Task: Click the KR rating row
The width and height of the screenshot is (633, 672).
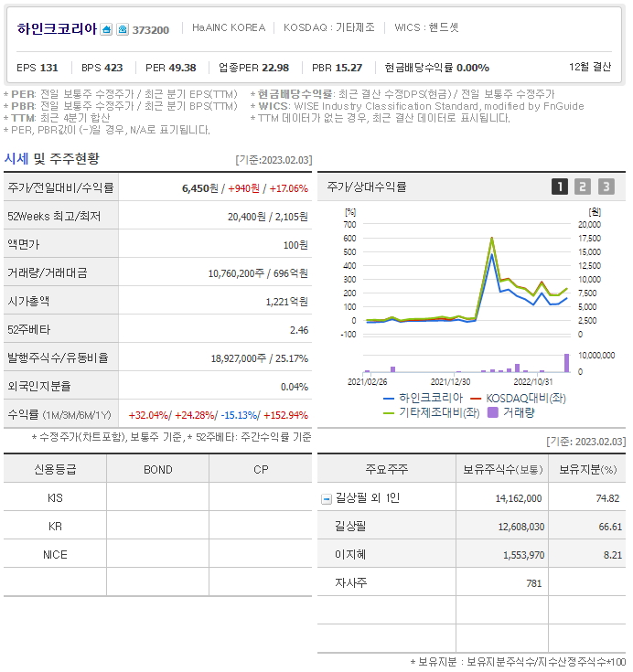Action: coord(158,526)
